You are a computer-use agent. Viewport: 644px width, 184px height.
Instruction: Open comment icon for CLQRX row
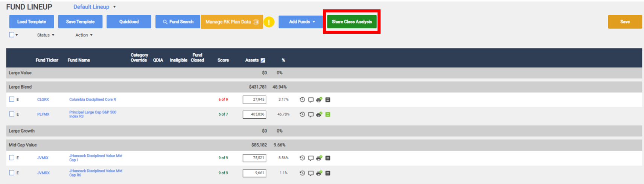(311, 100)
